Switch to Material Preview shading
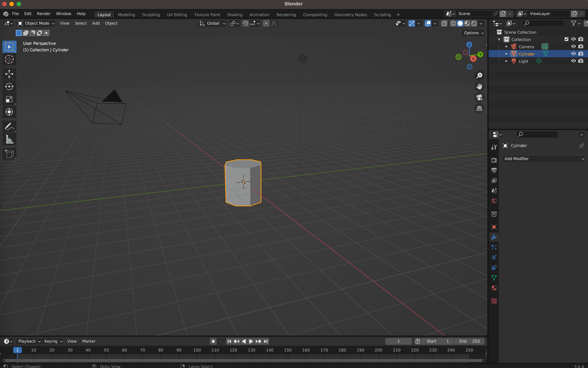The image size is (588, 368). tap(467, 23)
